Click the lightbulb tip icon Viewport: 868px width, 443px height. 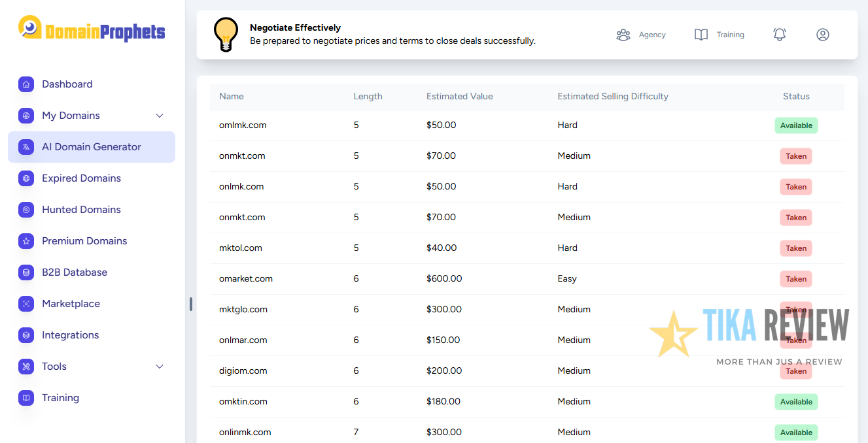click(226, 34)
